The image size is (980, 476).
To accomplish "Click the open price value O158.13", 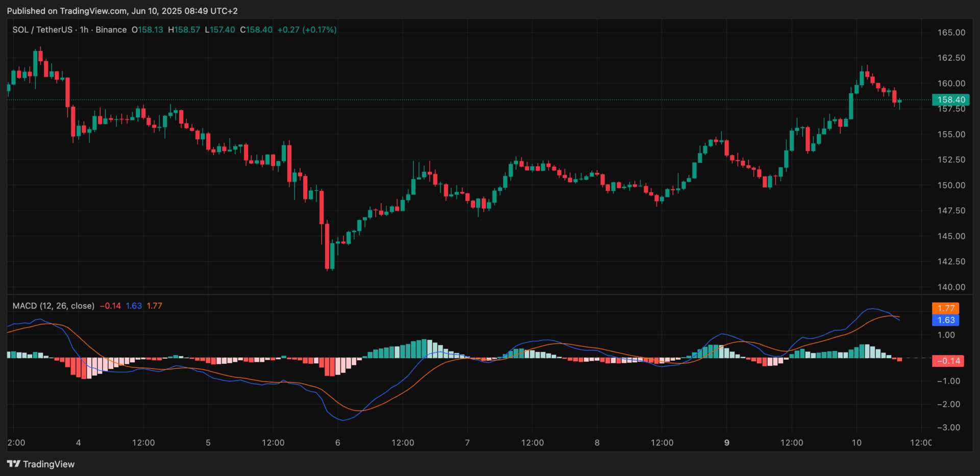I will click(148, 30).
